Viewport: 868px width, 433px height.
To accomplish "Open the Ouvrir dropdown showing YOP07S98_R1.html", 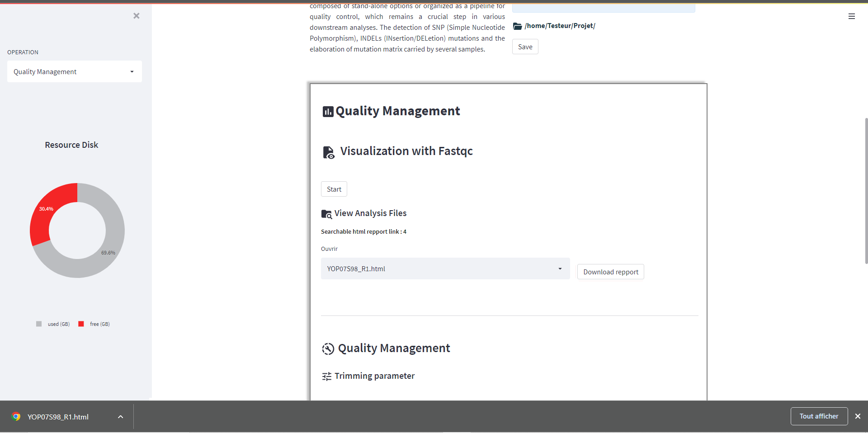I will point(445,268).
